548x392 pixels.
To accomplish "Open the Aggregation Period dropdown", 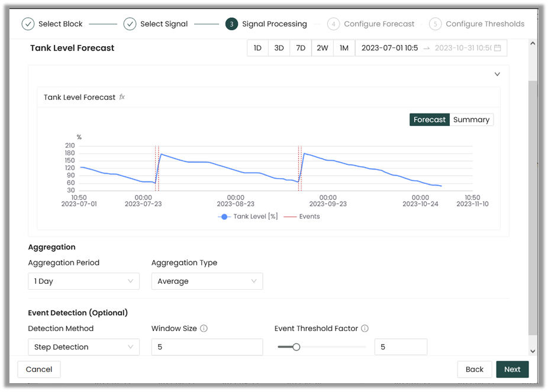I will 83,281.
